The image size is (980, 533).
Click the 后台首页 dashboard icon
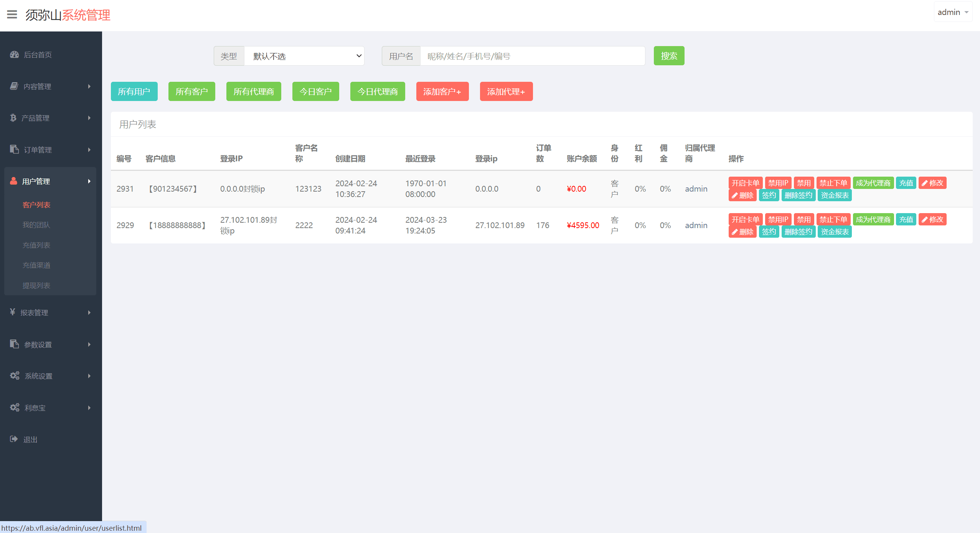[x=14, y=55]
